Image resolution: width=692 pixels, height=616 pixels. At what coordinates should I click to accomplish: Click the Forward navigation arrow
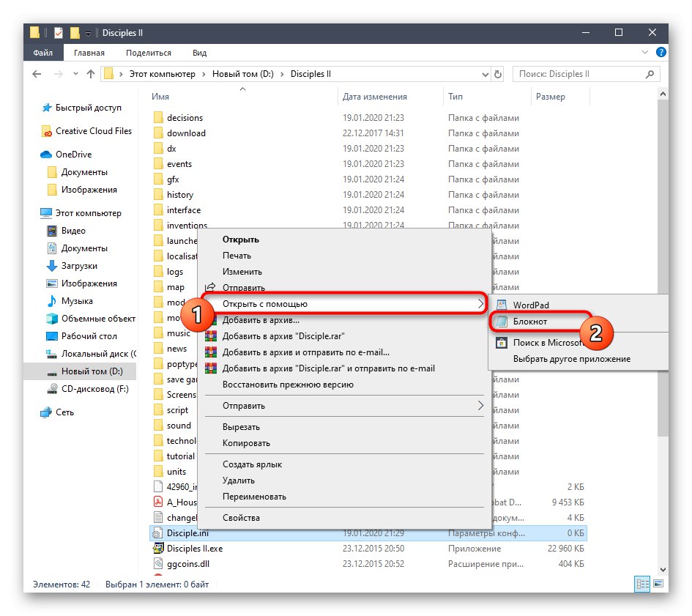59,74
